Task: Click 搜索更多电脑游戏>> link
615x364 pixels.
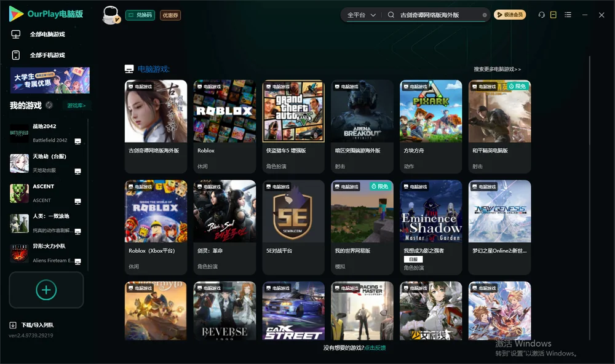Action: pos(497,69)
